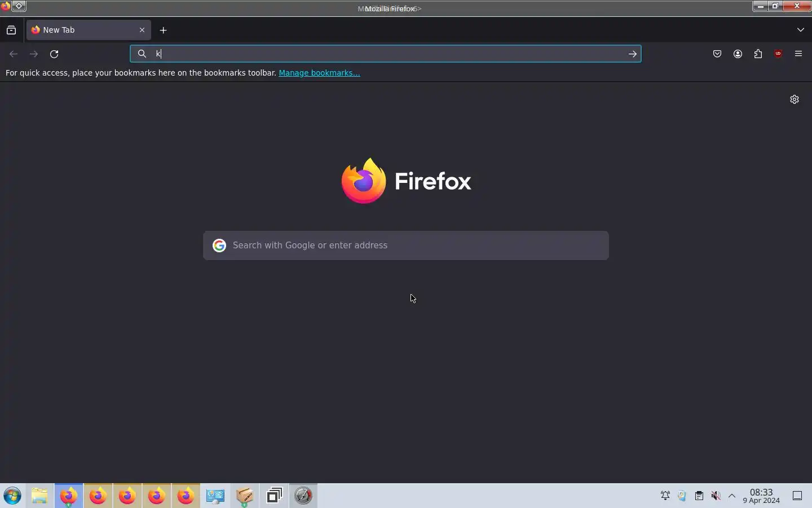This screenshot has width=812, height=508.
Task: Unmute the audio volume tray icon
Action: point(717,497)
